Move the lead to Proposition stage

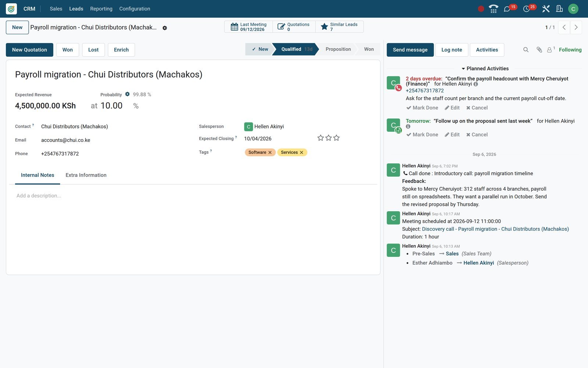pyautogui.click(x=338, y=49)
